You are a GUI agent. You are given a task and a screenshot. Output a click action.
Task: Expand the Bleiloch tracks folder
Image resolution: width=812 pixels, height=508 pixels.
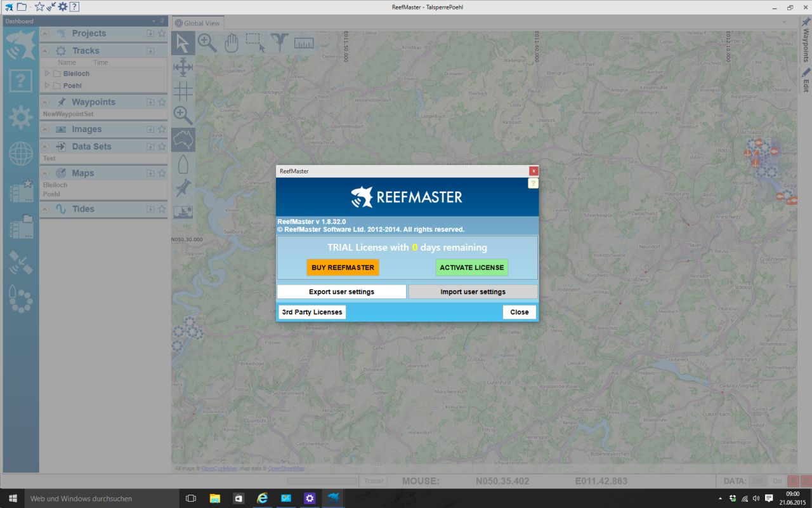tap(47, 74)
